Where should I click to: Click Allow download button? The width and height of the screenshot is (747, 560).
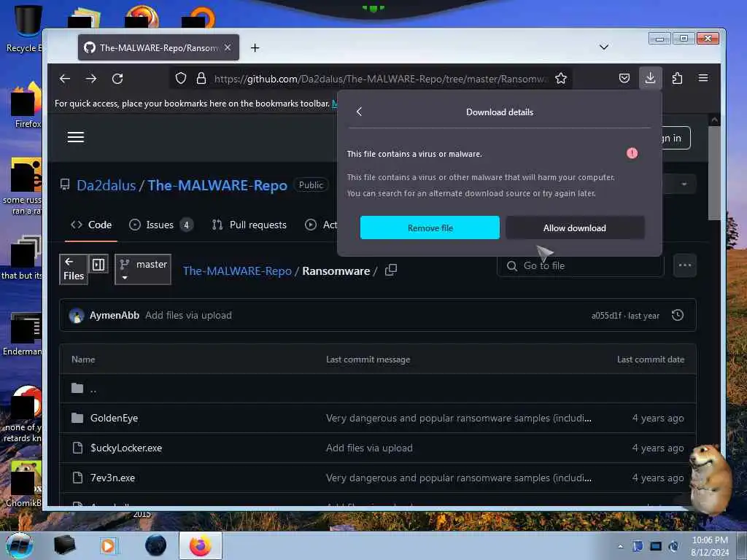(x=575, y=227)
